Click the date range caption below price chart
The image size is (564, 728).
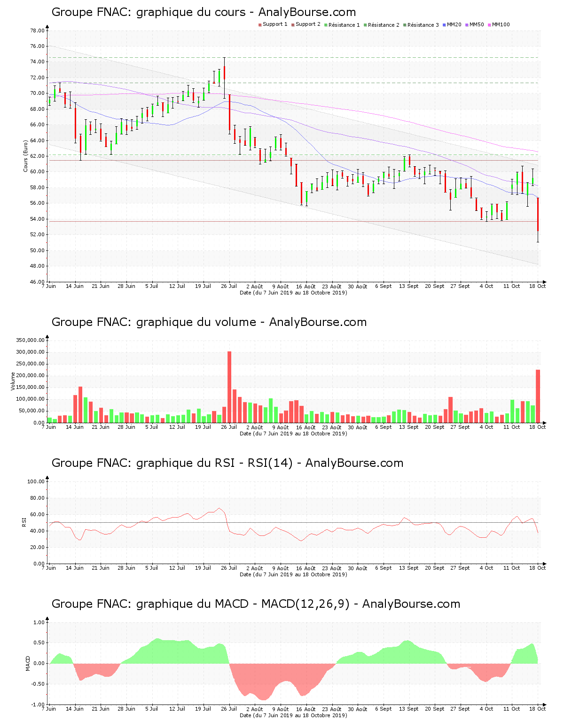[x=293, y=293]
